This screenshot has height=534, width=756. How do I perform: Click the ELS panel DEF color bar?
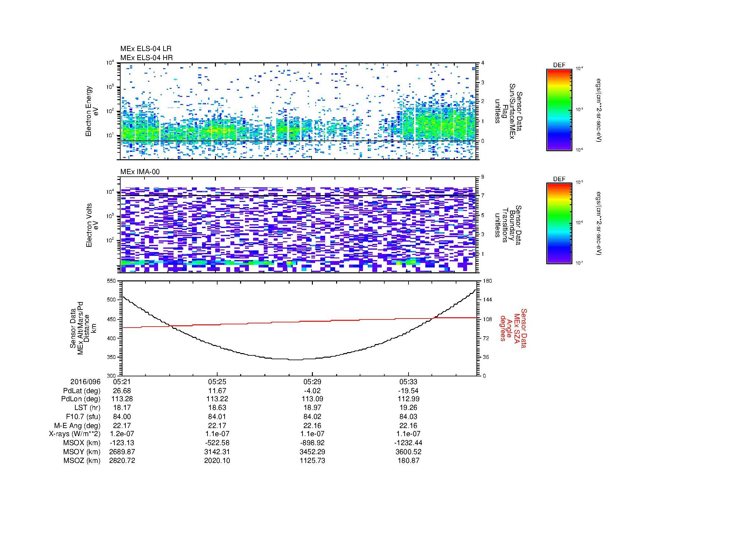559,110
